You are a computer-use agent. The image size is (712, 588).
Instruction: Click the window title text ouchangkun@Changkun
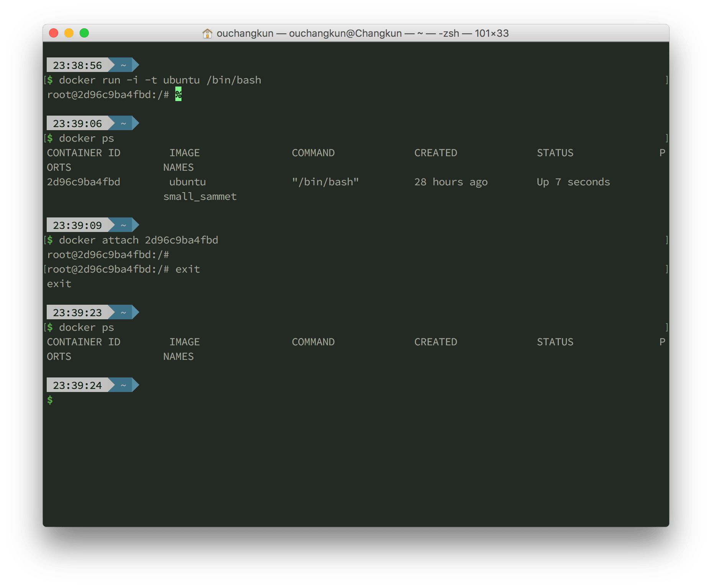click(345, 34)
